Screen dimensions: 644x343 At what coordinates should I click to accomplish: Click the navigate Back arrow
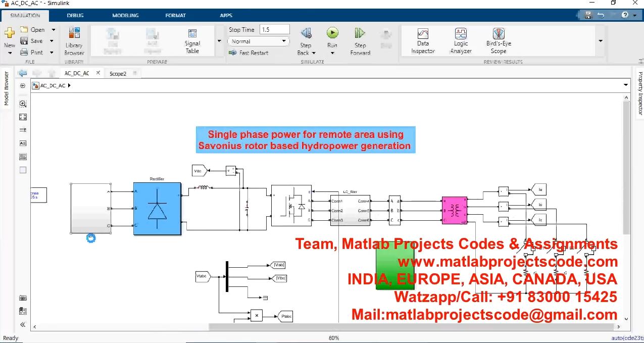tap(23, 73)
